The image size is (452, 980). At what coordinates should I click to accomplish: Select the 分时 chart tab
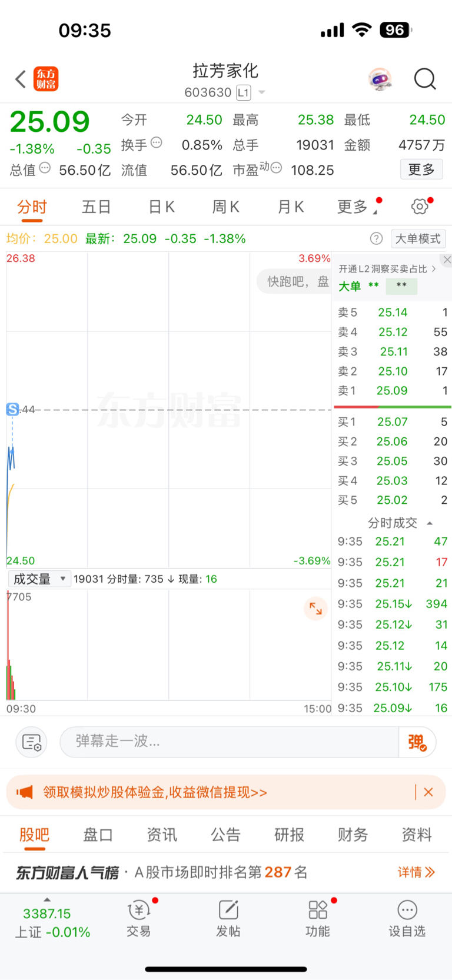click(32, 207)
